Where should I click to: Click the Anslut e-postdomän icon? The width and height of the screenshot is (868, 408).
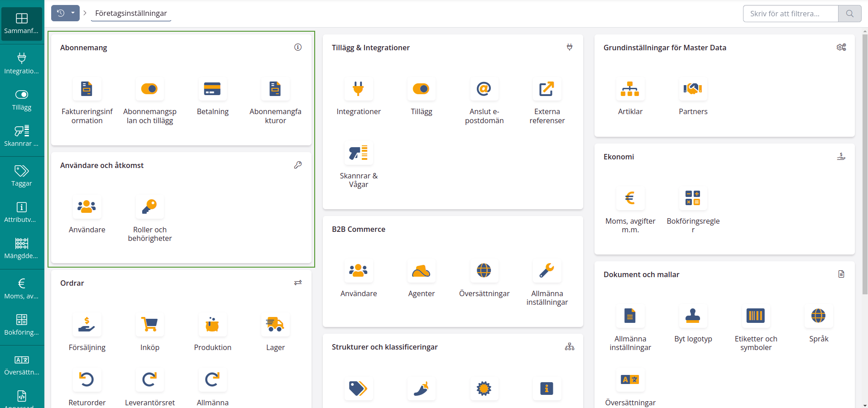coord(484,89)
